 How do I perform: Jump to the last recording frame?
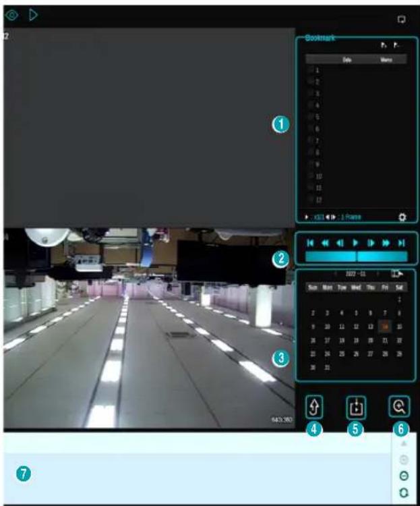pyautogui.click(x=401, y=243)
